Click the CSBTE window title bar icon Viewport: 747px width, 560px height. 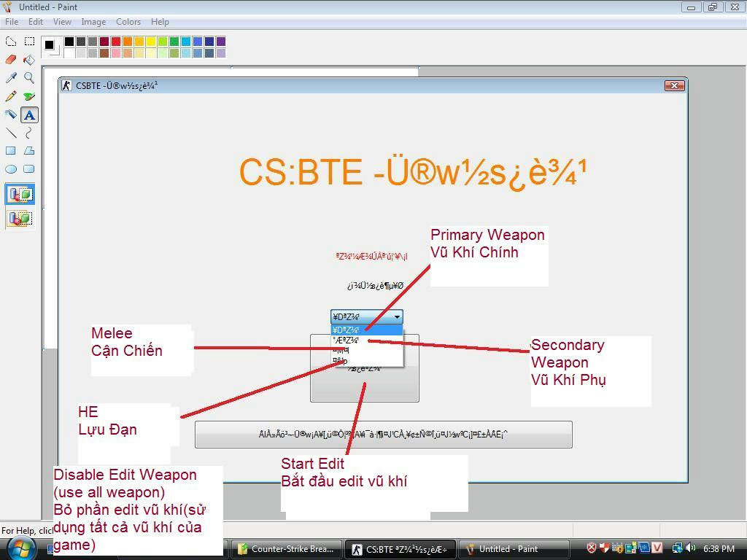66,86
